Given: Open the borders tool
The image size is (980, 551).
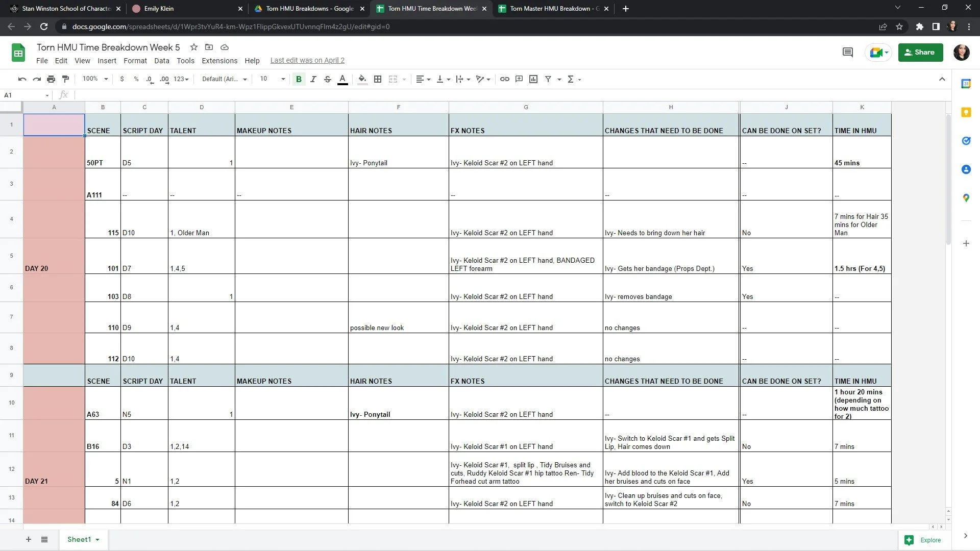Looking at the screenshot, I should (x=378, y=79).
